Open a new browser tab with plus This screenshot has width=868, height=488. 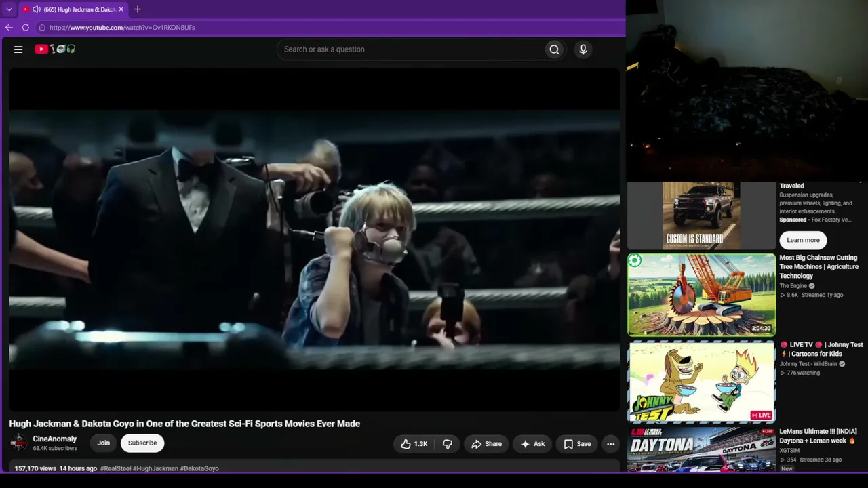(x=138, y=9)
